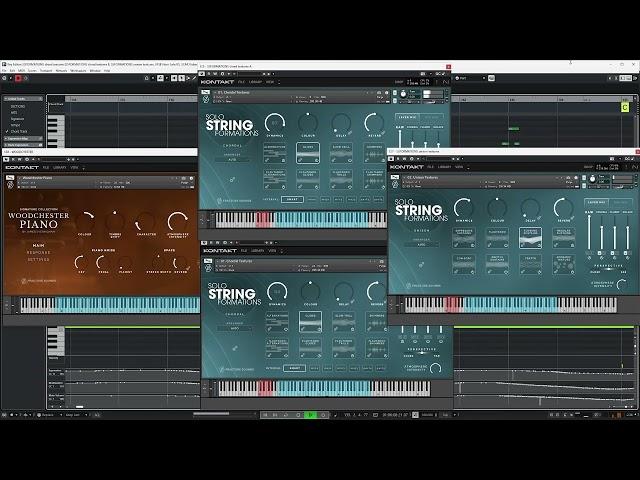The image size is (640, 480).
Task: Select the Glides tile in the lower Chordal Textures window
Action: (310, 322)
